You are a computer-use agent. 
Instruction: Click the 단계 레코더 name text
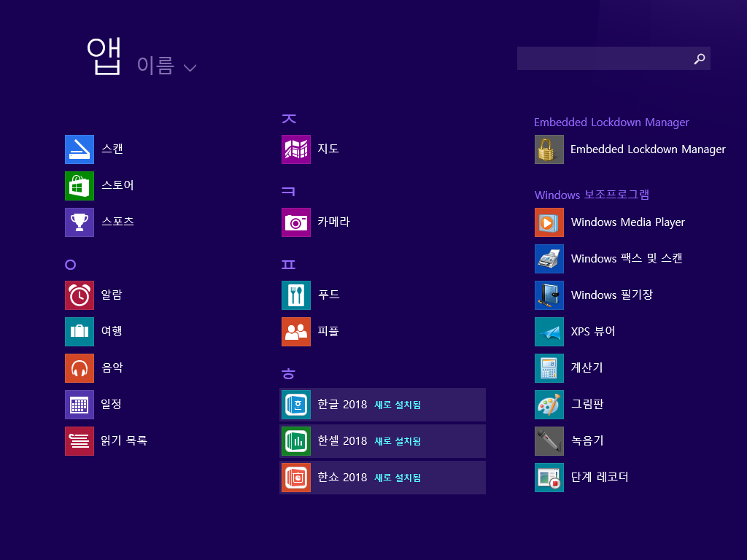click(600, 477)
